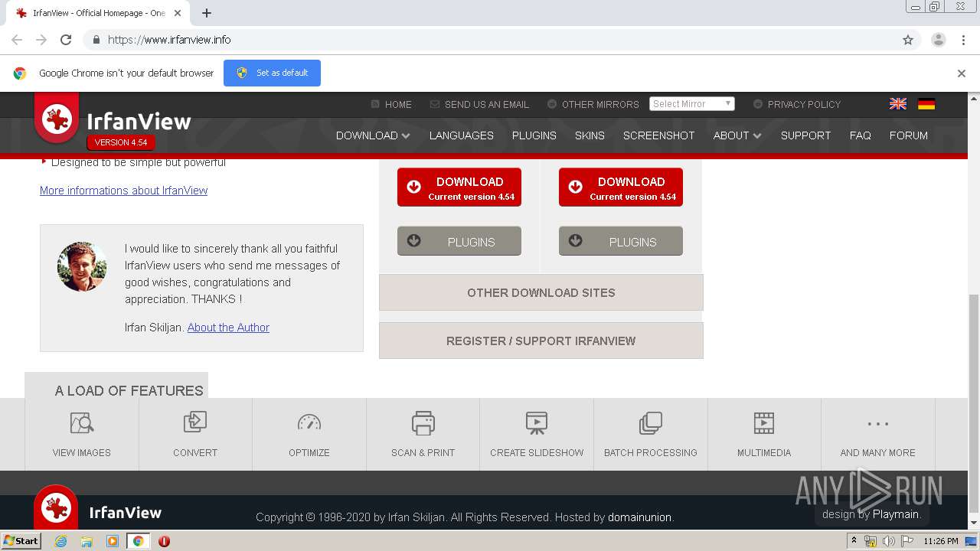Click the address bar URL field
This screenshot has height=551, width=980.
tap(490, 40)
